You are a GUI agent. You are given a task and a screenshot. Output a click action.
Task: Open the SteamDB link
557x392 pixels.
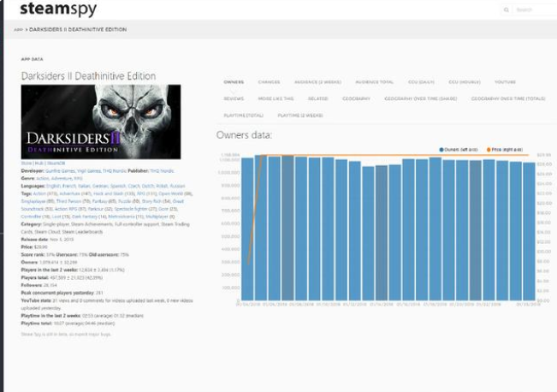pos(56,163)
